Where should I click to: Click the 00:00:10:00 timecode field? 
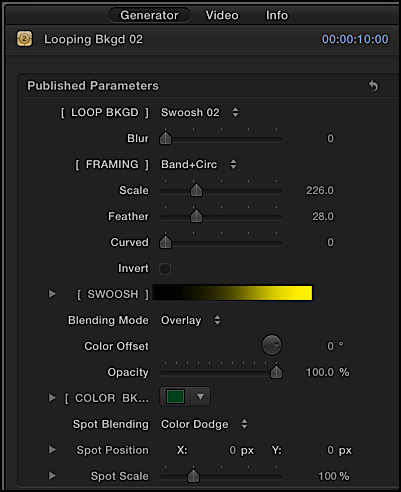[355, 39]
